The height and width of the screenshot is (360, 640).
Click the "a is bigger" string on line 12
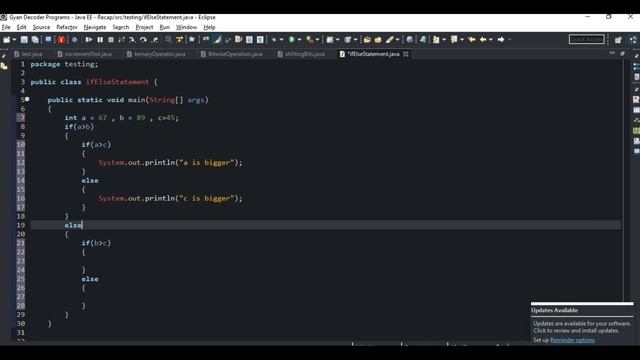tap(207, 162)
